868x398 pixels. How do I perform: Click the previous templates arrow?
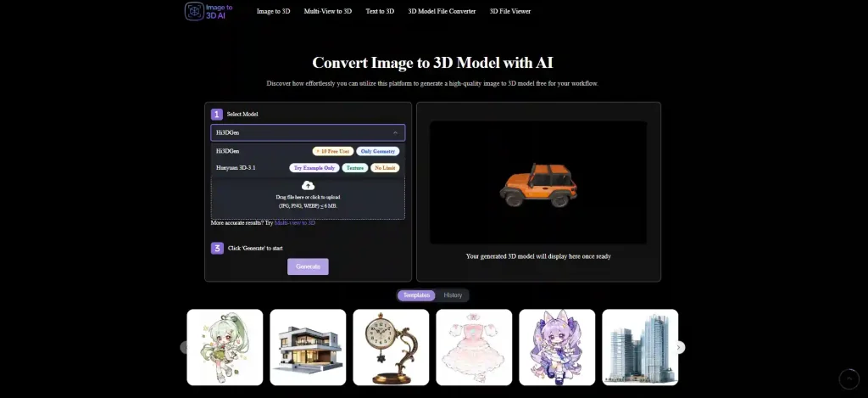(x=184, y=348)
